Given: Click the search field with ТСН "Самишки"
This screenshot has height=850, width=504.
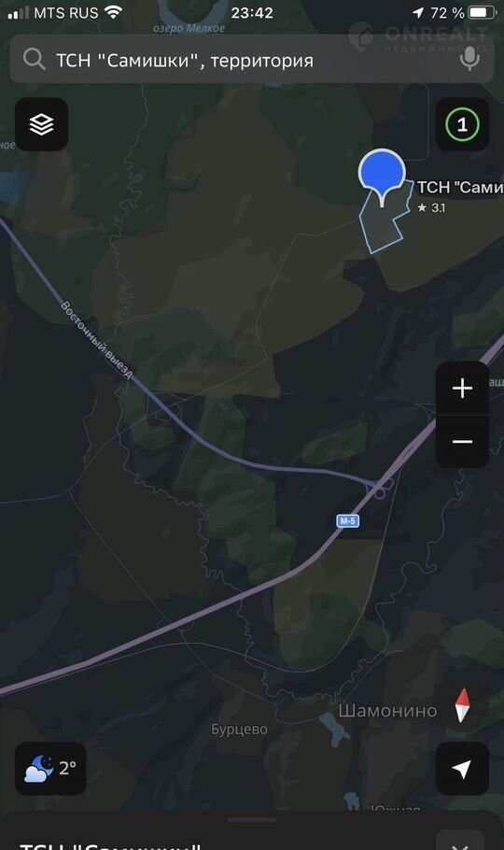Looking at the screenshot, I should (x=251, y=59).
